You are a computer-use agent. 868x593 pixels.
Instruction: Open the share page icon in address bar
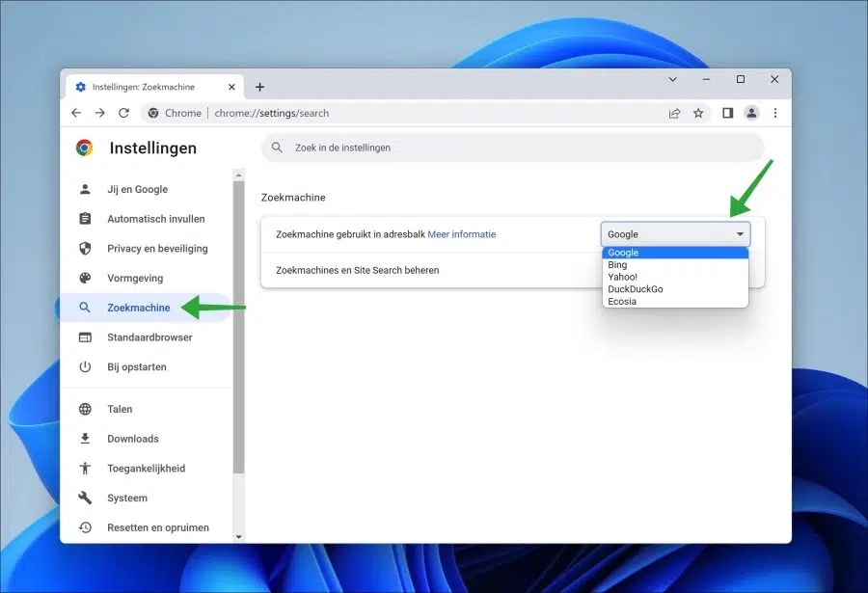click(674, 113)
